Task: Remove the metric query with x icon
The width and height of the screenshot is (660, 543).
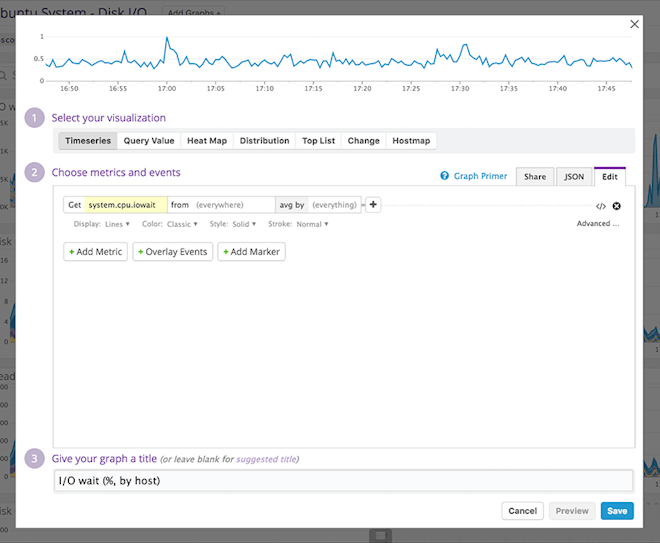Action: pyautogui.click(x=616, y=206)
